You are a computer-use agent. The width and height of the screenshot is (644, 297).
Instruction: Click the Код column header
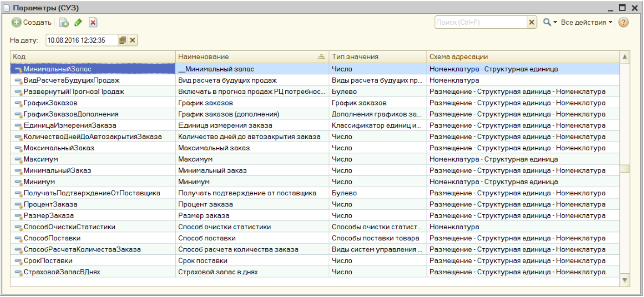(x=93, y=57)
